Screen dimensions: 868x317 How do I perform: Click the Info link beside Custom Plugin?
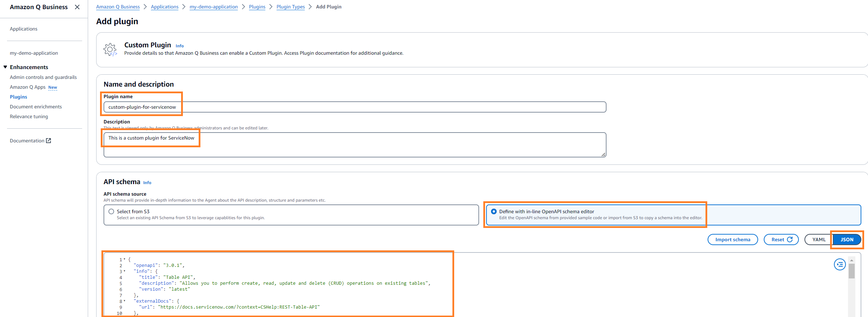(x=179, y=46)
